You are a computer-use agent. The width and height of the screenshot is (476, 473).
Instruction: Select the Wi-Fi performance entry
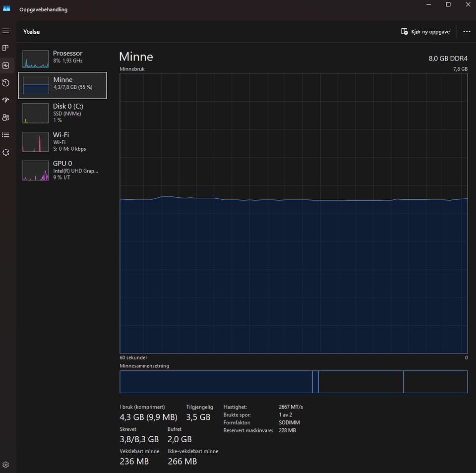pyautogui.click(x=62, y=141)
